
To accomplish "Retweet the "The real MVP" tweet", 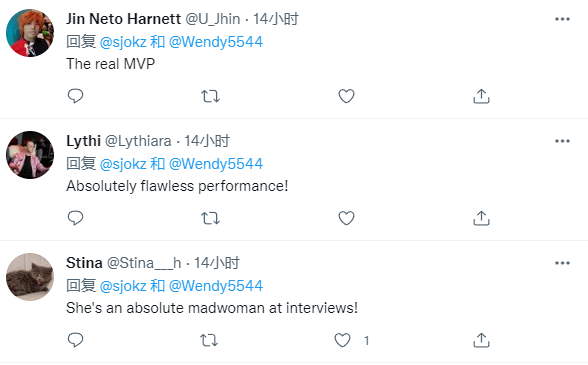I will point(210,96).
